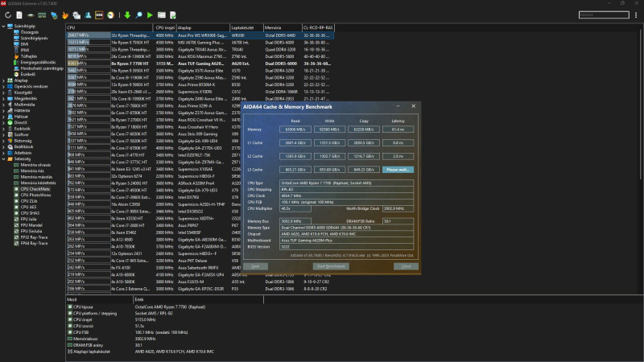Select CPU PhotoWorxx benchmark
The height and width of the screenshot is (362, 644).
point(35,195)
